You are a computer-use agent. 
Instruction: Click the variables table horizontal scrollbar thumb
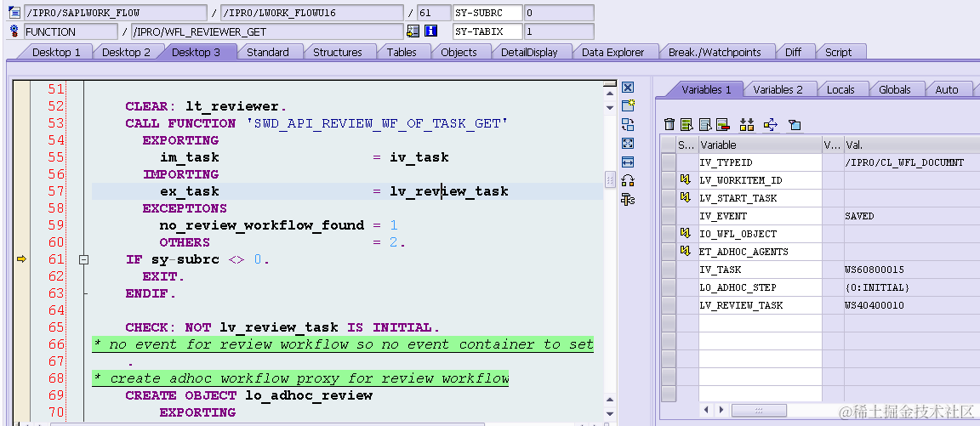(x=759, y=410)
